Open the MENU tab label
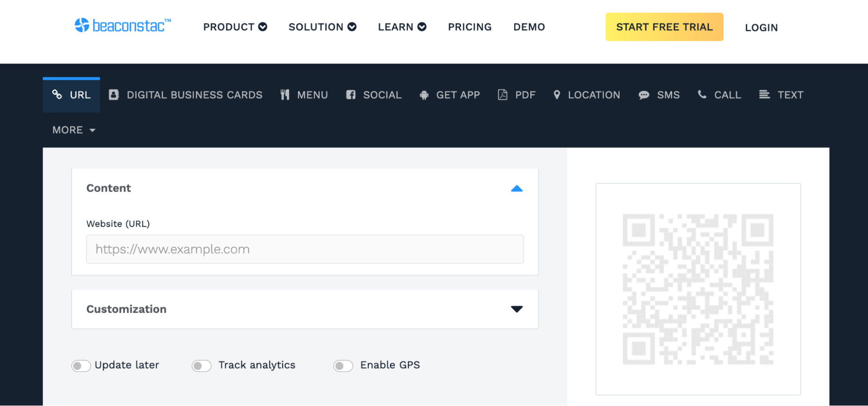Viewport: 868px width, 406px height. pos(313,95)
